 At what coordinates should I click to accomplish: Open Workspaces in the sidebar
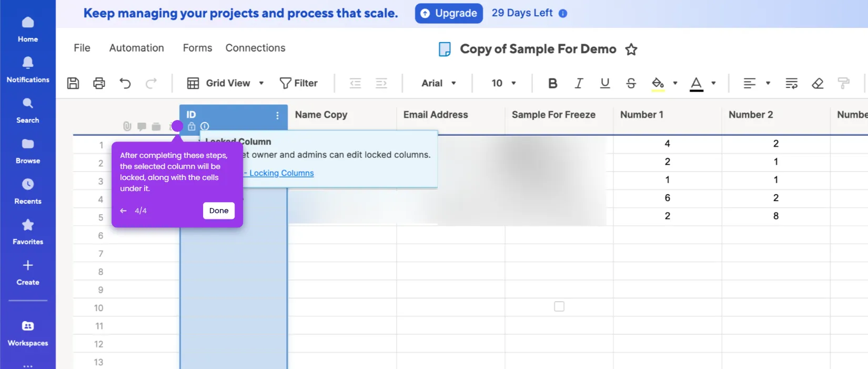click(28, 333)
